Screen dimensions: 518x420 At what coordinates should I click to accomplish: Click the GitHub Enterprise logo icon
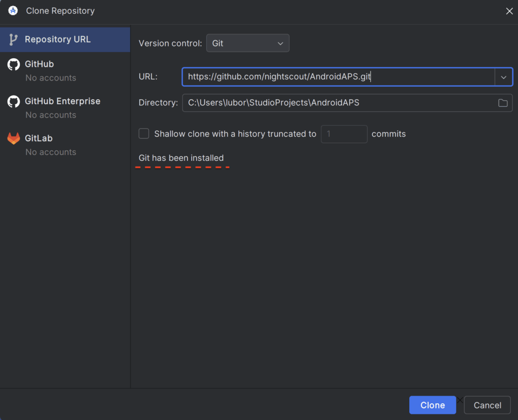(14, 101)
